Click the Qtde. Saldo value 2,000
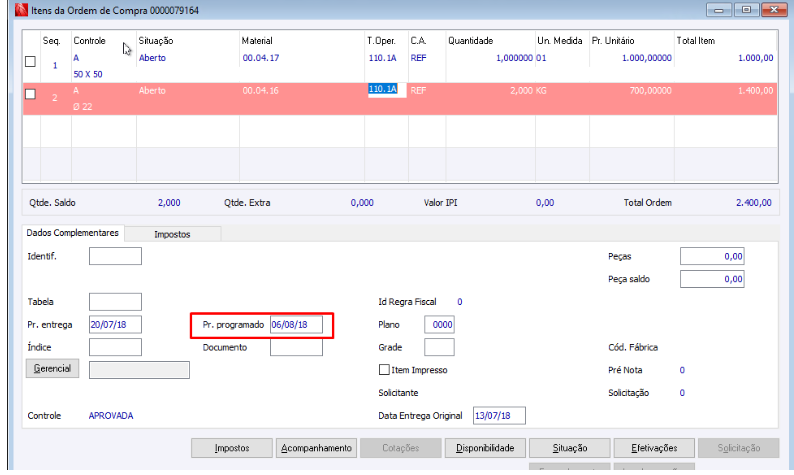This screenshot has height=475, width=794. (169, 203)
